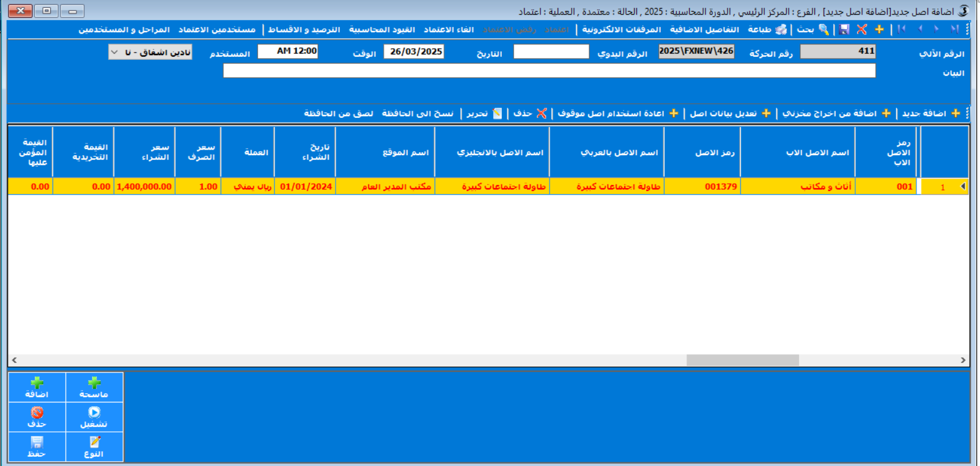Click the اسم الاصل الاب column header
This screenshot has width=980, height=466.
(x=797, y=152)
